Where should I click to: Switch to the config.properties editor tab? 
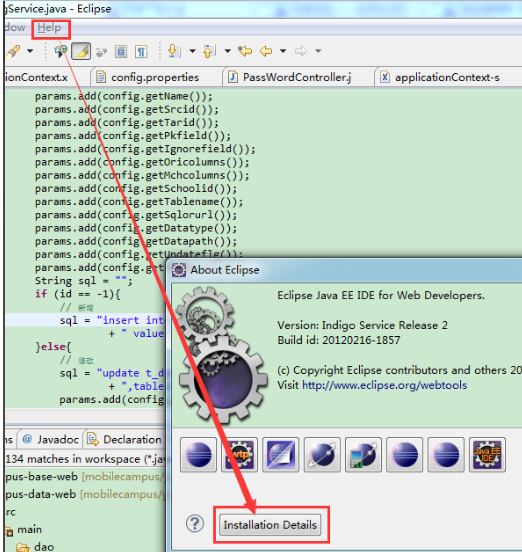(155, 77)
